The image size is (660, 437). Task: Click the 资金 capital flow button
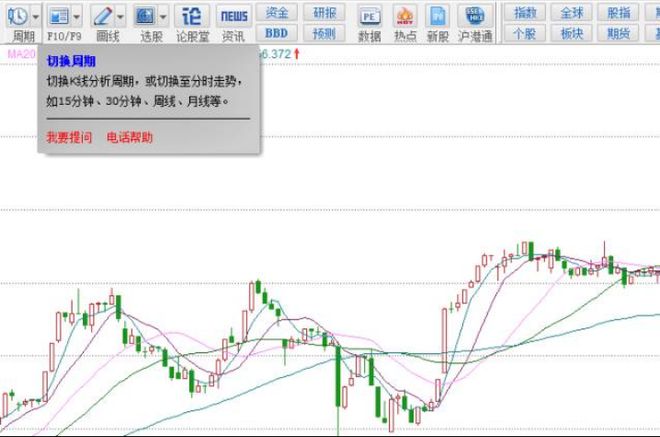tap(277, 13)
